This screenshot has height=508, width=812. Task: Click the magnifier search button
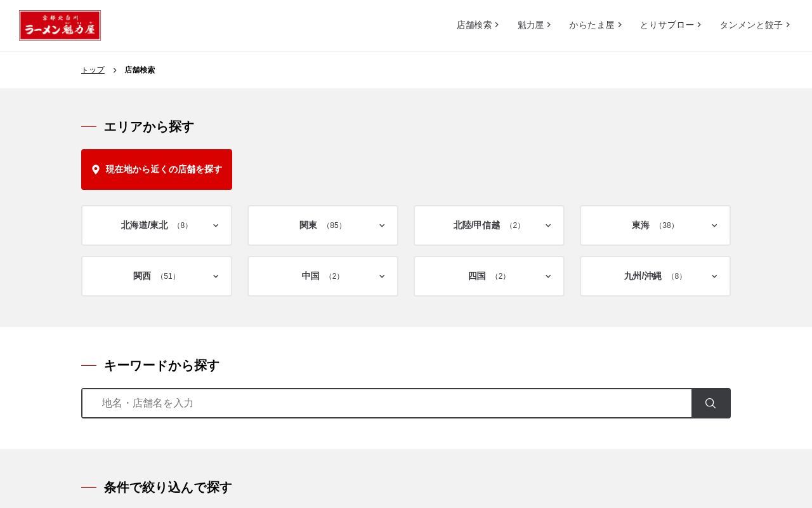coord(711,403)
